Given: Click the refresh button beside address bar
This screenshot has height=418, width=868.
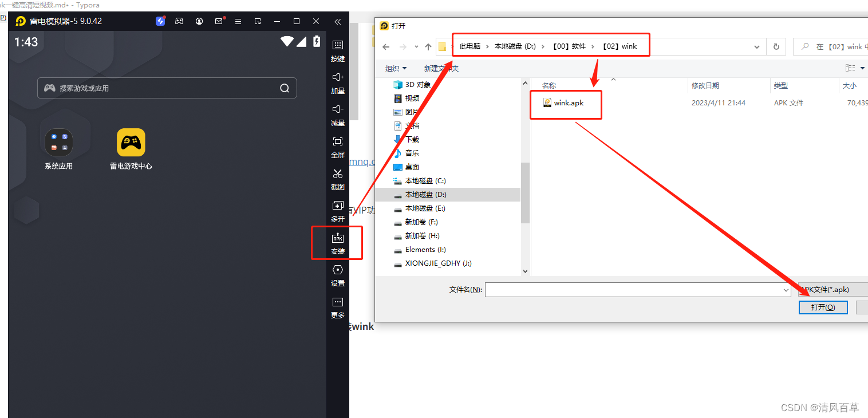Looking at the screenshot, I should tap(776, 47).
